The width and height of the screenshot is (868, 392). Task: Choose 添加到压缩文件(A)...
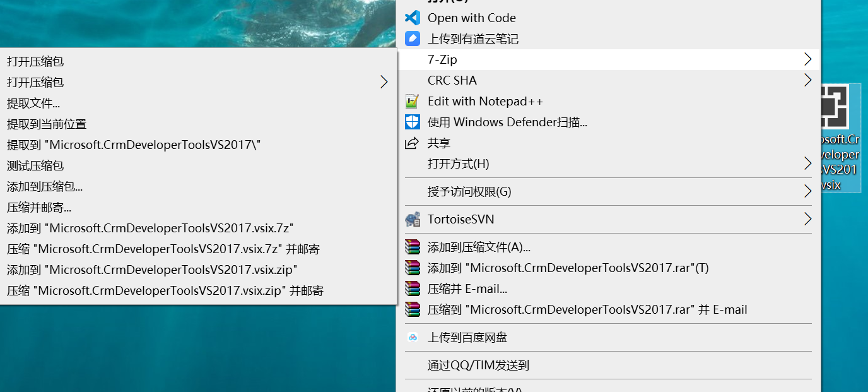point(609,247)
